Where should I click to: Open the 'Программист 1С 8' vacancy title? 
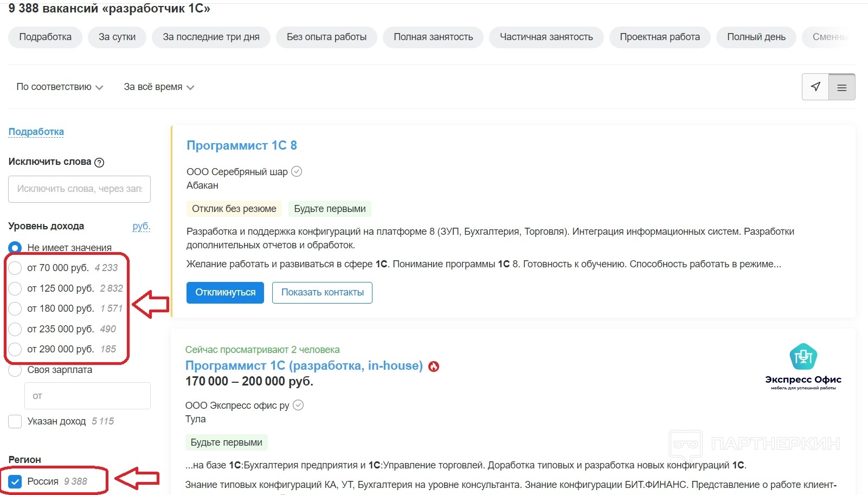(x=241, y=145)
